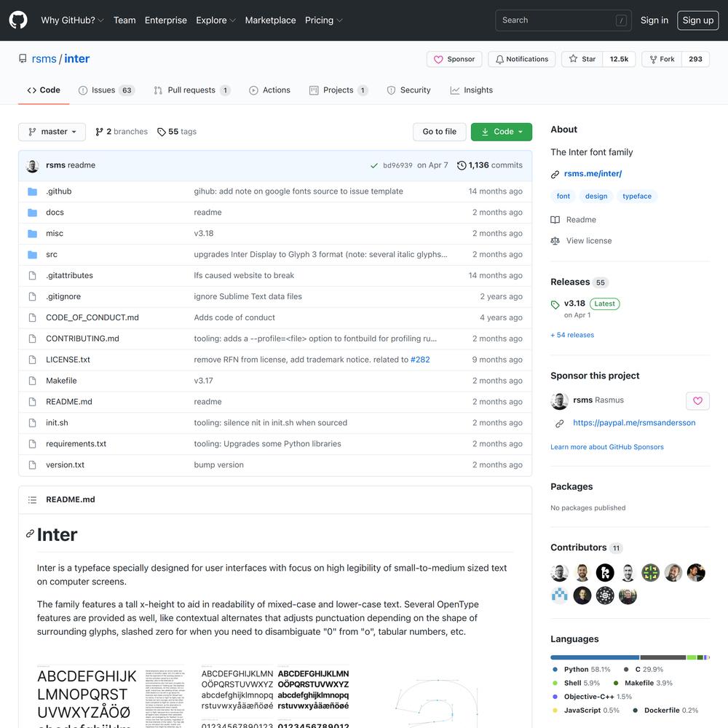Open the Insights tab
Screen dimensions: 728x728
(x=471, y=90)
